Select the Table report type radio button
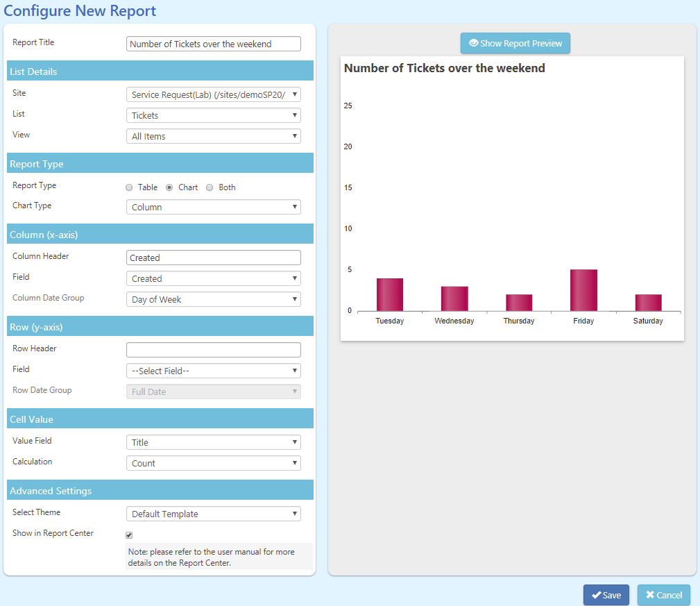Image resolution: width=700 pixels, height=606 pixels. click(x=129, y=187)
